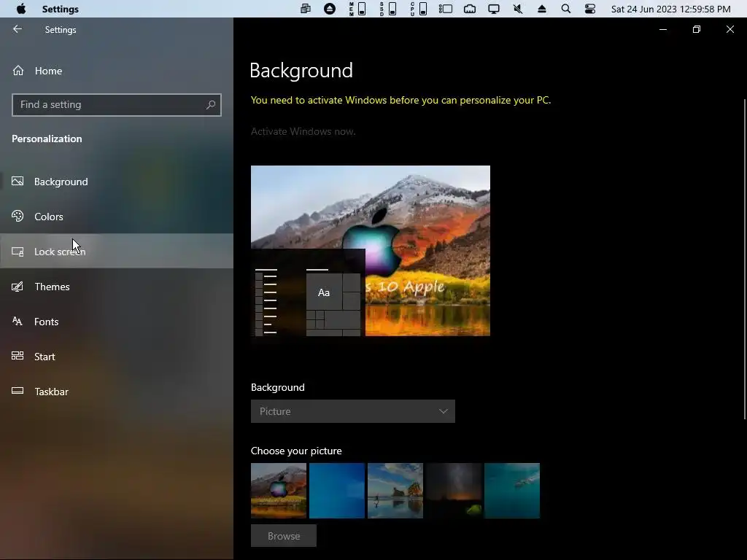Focus the Find a setting search box
This screenshot has width=747, height=560.
coord(117,105)
